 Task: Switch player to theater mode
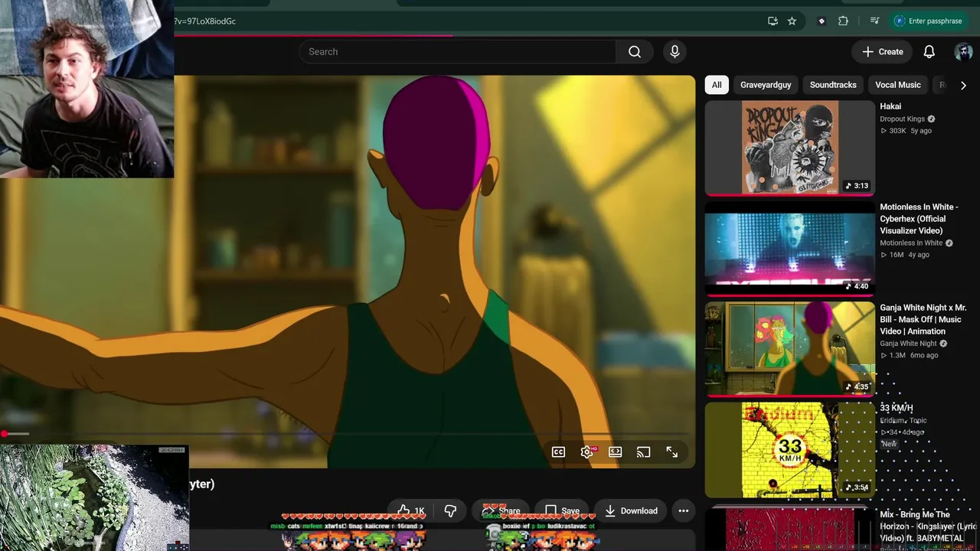pos(615,452)
